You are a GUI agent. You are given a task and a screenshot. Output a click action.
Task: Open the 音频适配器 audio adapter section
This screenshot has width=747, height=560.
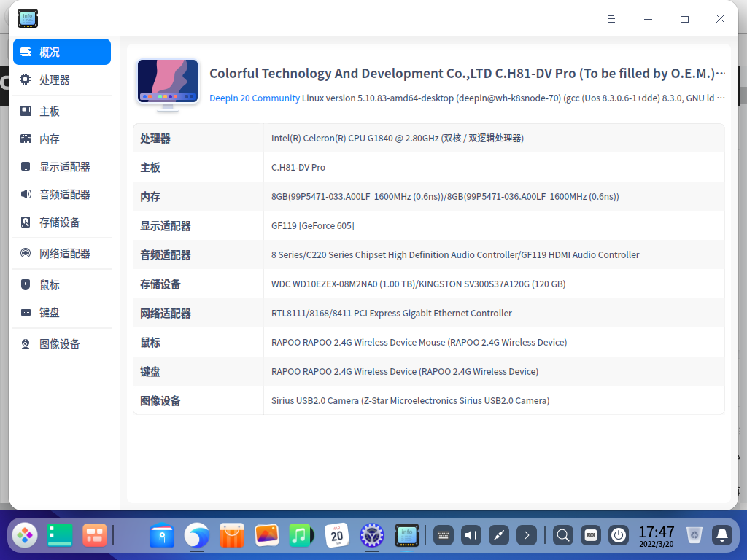pyautogui.click(x=62, y=194)
